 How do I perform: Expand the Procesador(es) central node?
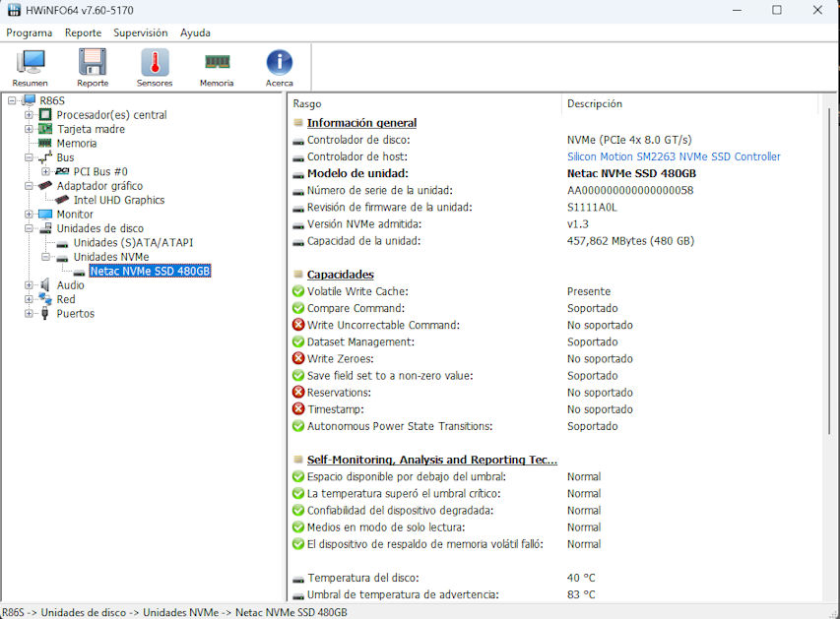coord(29,114)
